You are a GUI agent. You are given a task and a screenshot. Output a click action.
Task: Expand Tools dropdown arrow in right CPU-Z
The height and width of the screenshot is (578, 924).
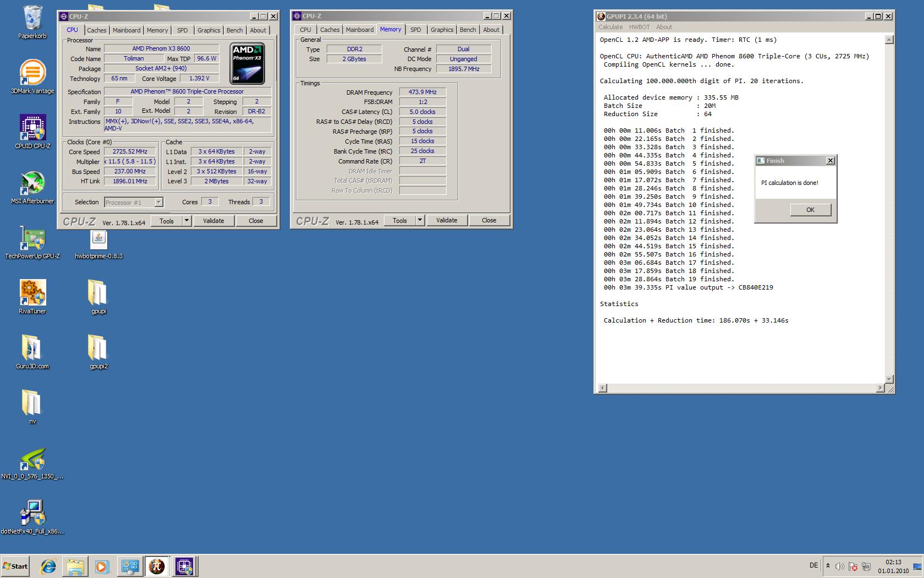coord(420,220)
